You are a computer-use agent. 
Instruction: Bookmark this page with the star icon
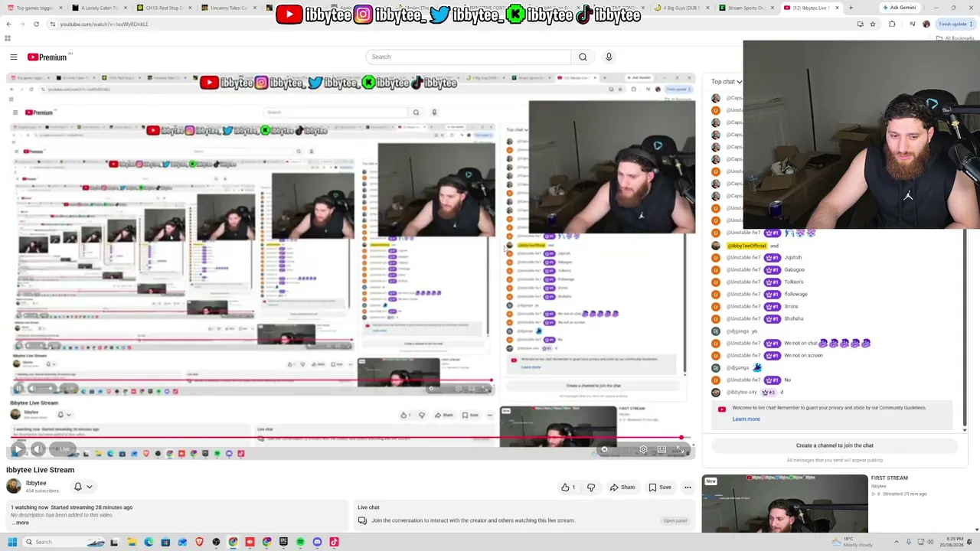(872, 24)
